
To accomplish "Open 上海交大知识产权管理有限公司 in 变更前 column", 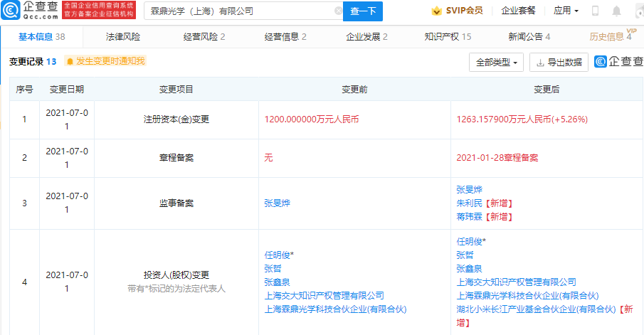I will click(324, 296).
